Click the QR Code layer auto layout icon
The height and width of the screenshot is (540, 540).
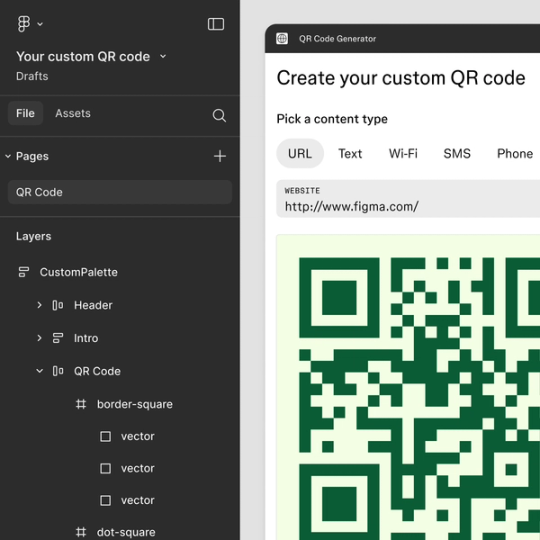pyautogui.click(x=58, y=371)
